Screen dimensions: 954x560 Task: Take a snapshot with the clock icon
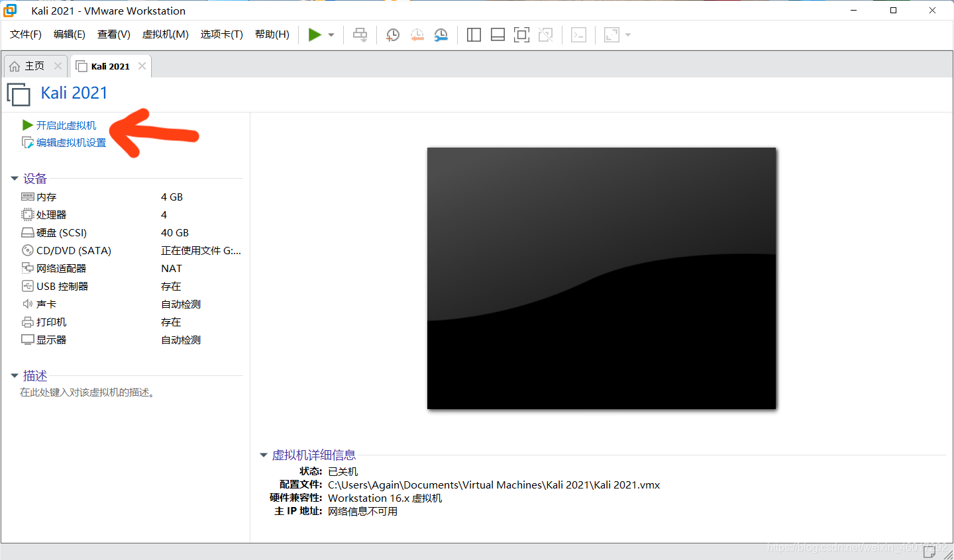click(393, 35)
